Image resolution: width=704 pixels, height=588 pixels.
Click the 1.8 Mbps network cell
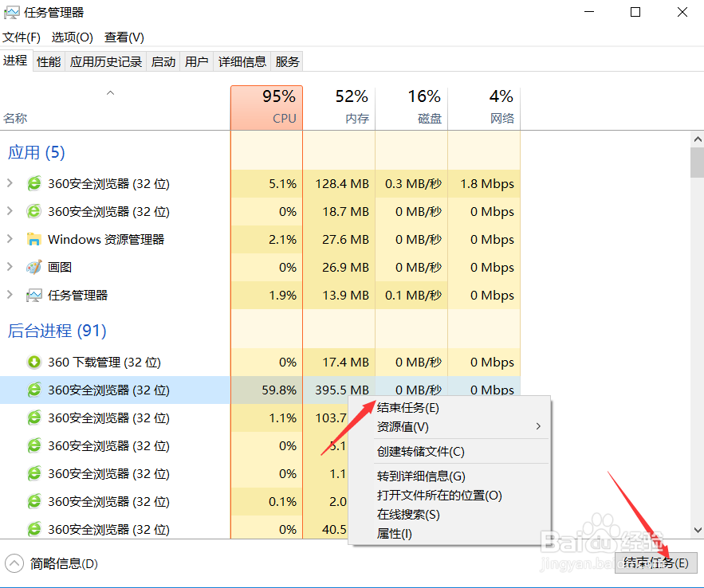click(484, 183)
